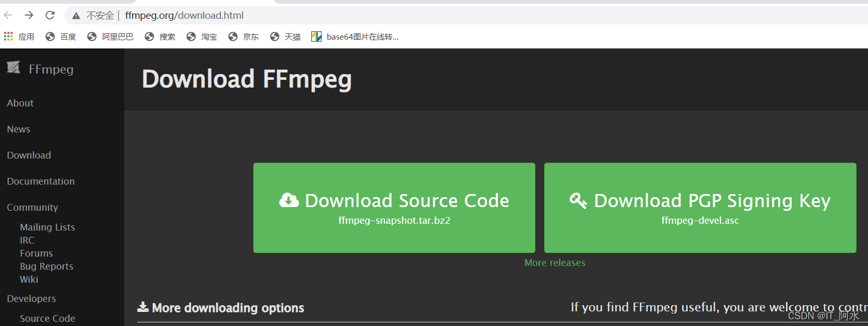This screenshot has height=326, width=868.
Task: Open the Mailing Lists link
Action: tap(48, 227)
